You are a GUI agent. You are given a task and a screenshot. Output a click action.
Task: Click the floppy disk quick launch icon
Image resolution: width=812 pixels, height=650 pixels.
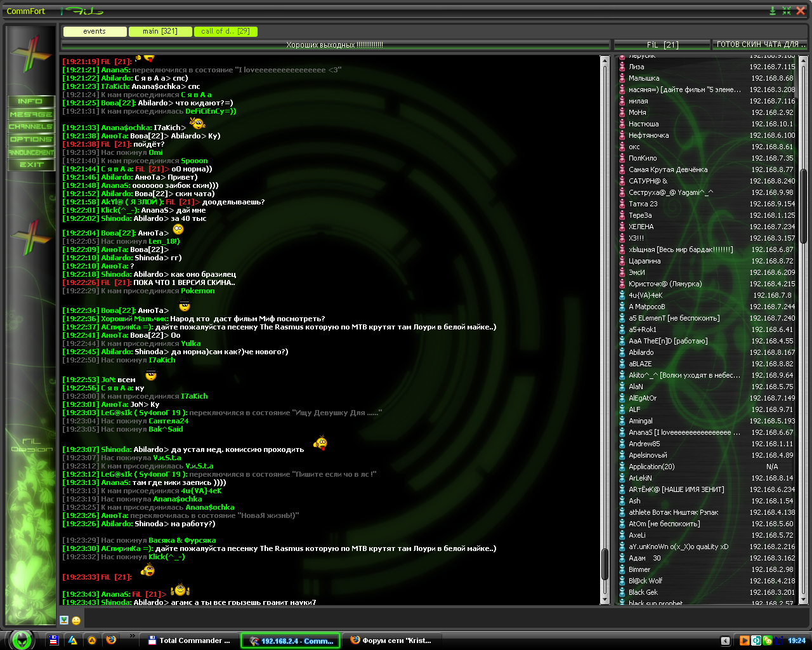click(x=54, y=640)
